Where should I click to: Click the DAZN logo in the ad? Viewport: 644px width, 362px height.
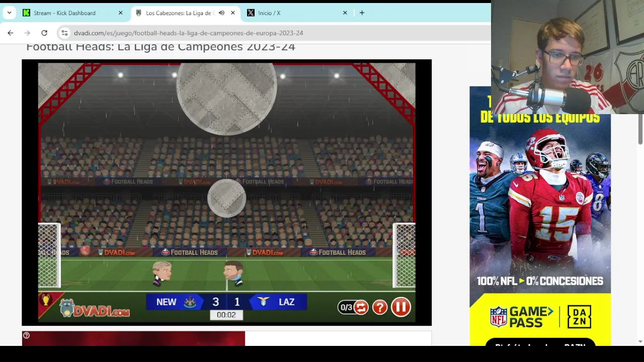(579, 317)
